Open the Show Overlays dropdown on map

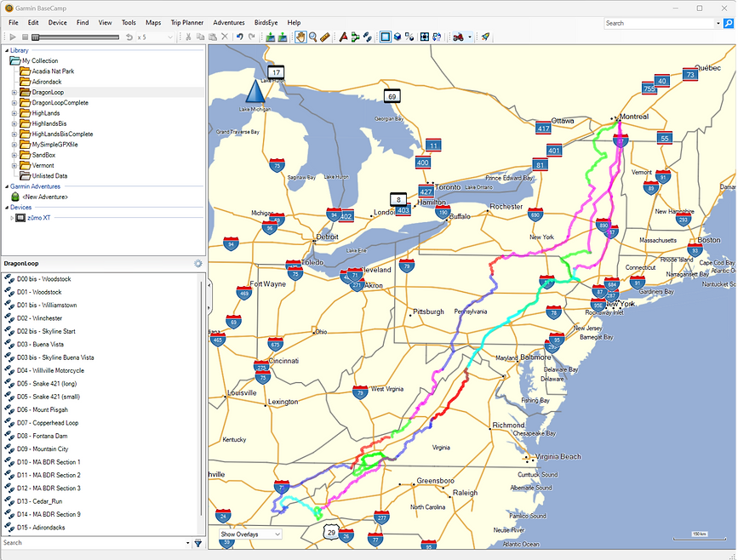click(250, 534)
